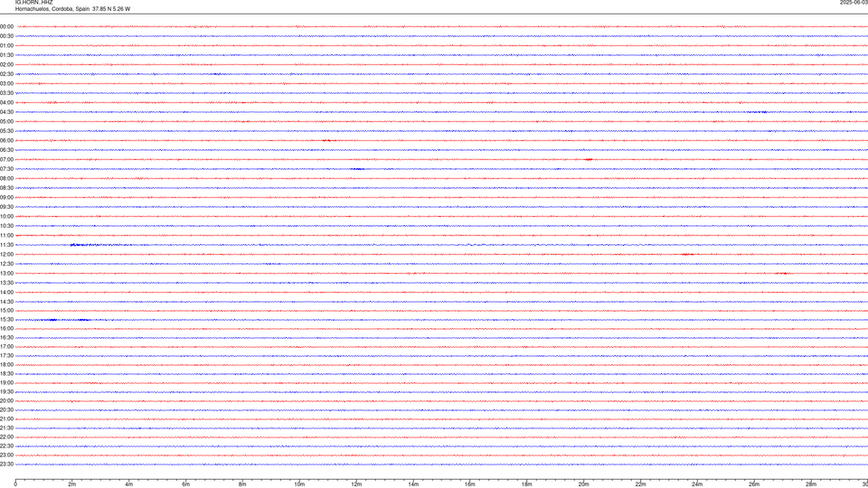Click the "08:30" time label
The height and width of the screenshot is (488, 868).
[x=6, y=188]
